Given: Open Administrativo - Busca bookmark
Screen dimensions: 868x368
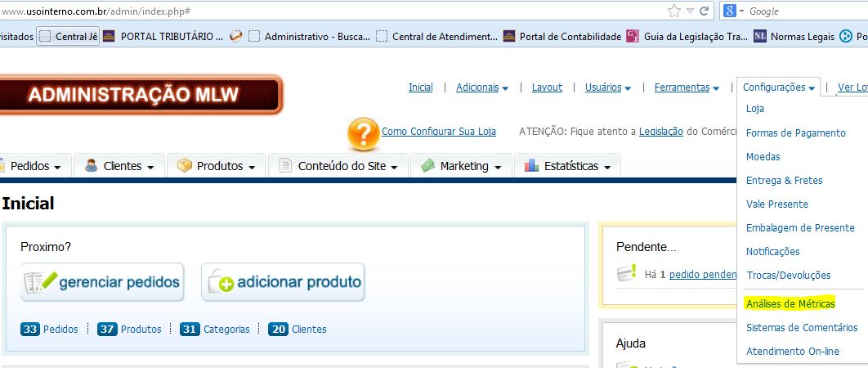Looking at the screenshot, I should click(x=310, y=37).
